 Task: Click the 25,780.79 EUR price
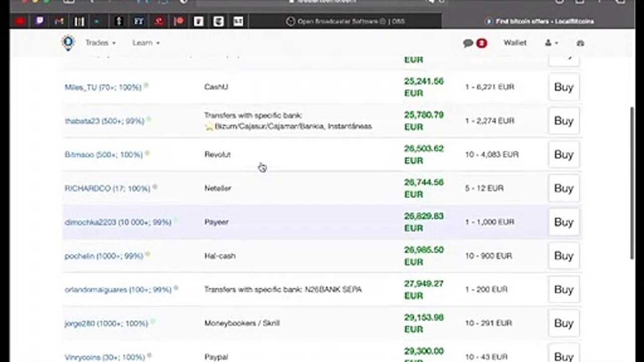424,121
